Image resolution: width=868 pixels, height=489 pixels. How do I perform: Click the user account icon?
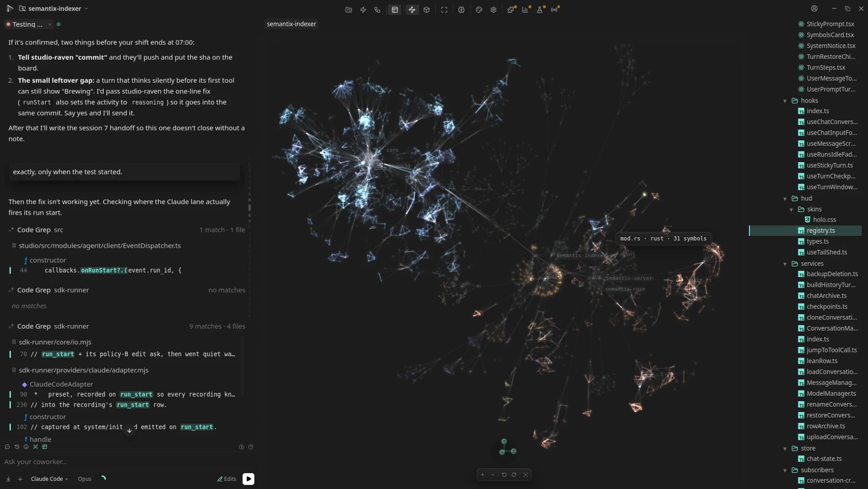tap(814, 9)
